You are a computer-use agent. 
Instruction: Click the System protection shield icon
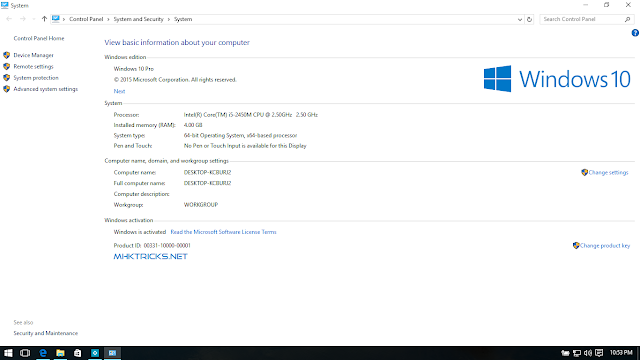(7, 78)
